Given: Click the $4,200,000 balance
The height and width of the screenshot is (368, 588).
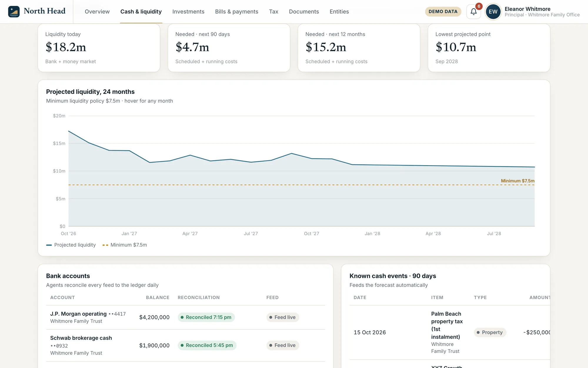Looking at the screenshot, I should pyautogui.click(x=154, y=317).
